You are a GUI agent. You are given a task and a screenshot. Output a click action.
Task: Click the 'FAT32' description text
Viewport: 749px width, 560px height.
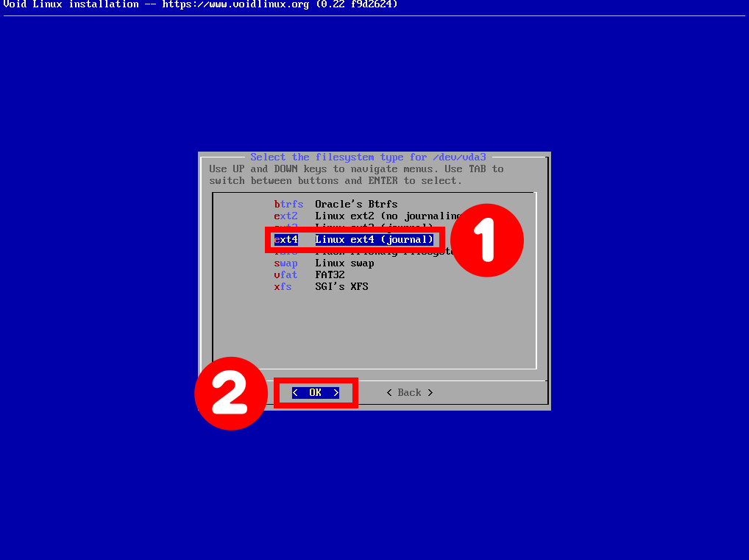click(x=330, y=274)
